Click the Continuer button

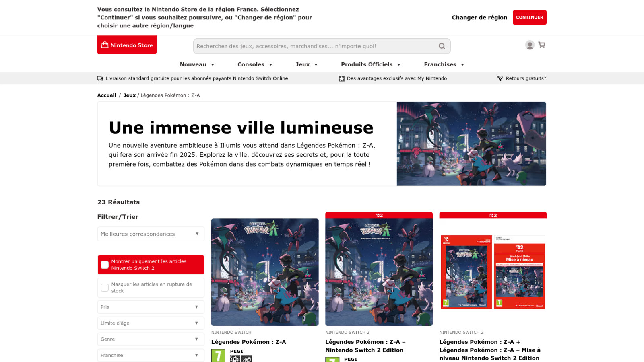point(530,17)
